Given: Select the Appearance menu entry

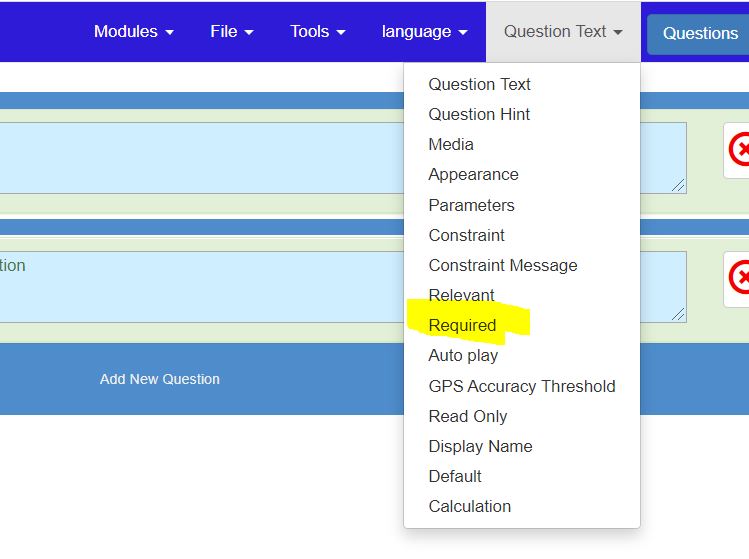Looking at the screenshot, I should (x=473, y=174).
